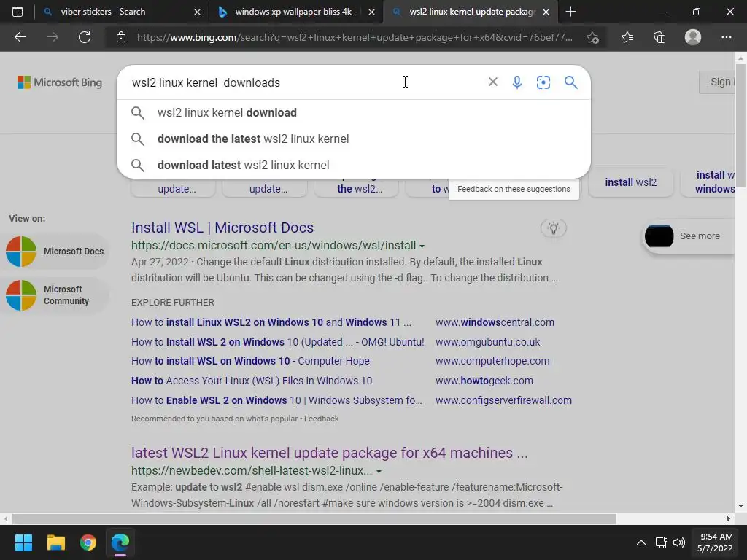Image resolution: width=747 pixels, height=560 pixels.
Task: Click www.computerhope.com link
Action: [x=492, y=361]
